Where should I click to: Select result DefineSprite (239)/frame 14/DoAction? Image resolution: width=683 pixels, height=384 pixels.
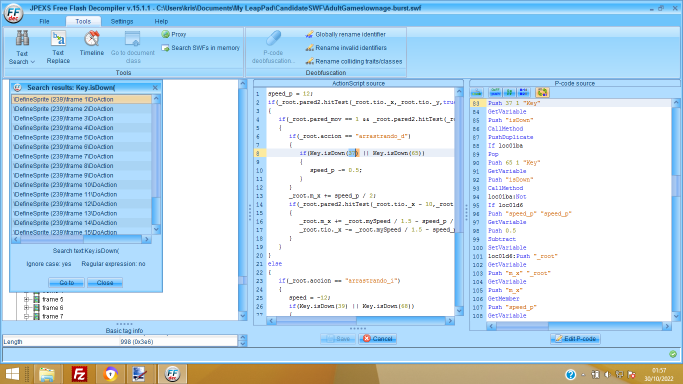pyautogui.click(x=81, y=222)
